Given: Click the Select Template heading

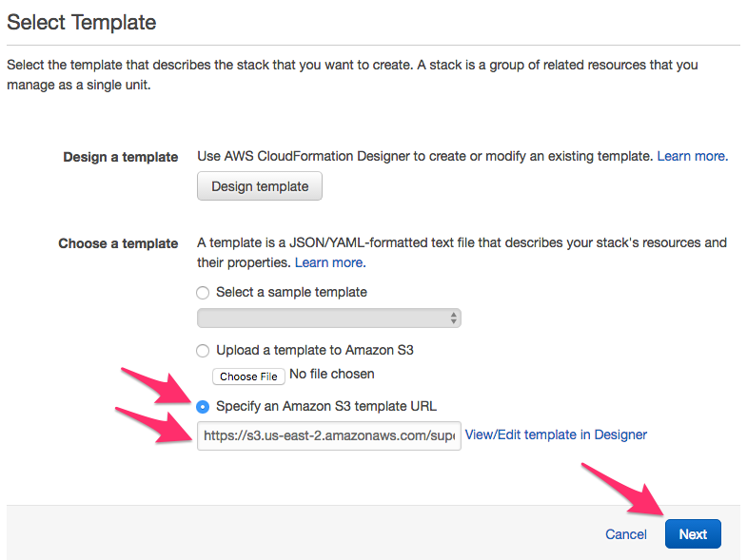Looking at the screenshot, I should [82, 23].
